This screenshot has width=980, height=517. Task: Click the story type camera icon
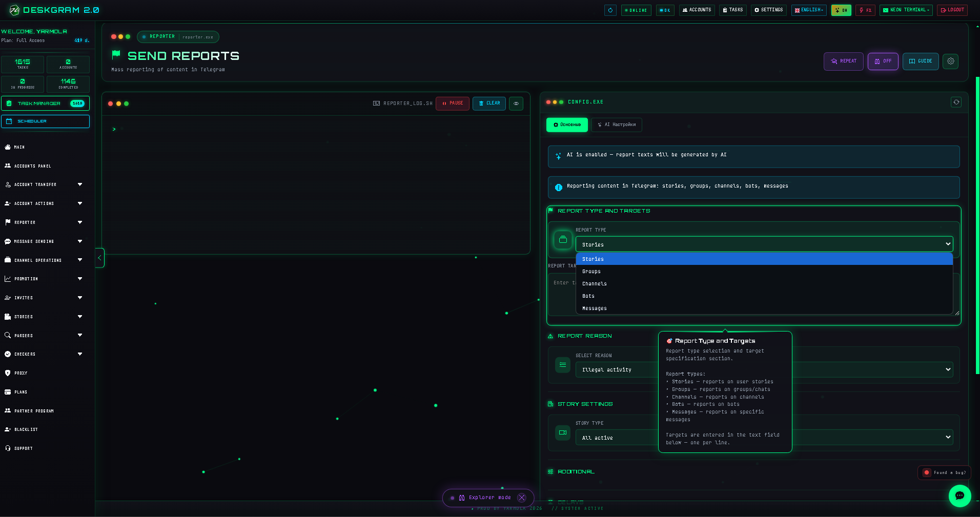[563, 432]
